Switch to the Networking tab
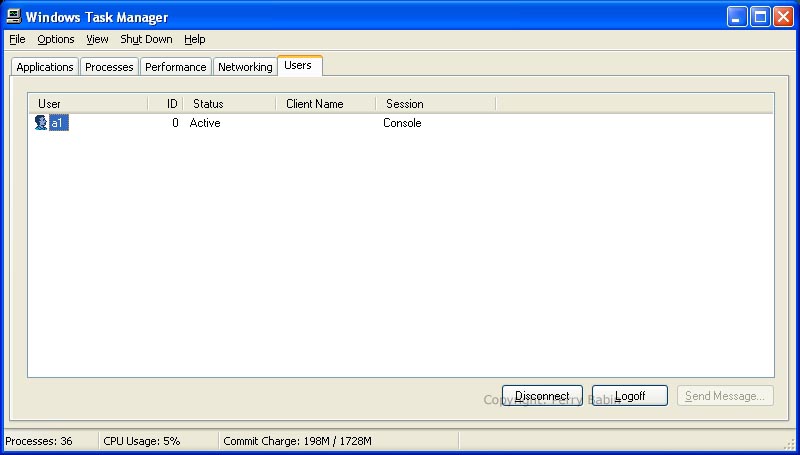The image size is (800, 455). point(245,67)
